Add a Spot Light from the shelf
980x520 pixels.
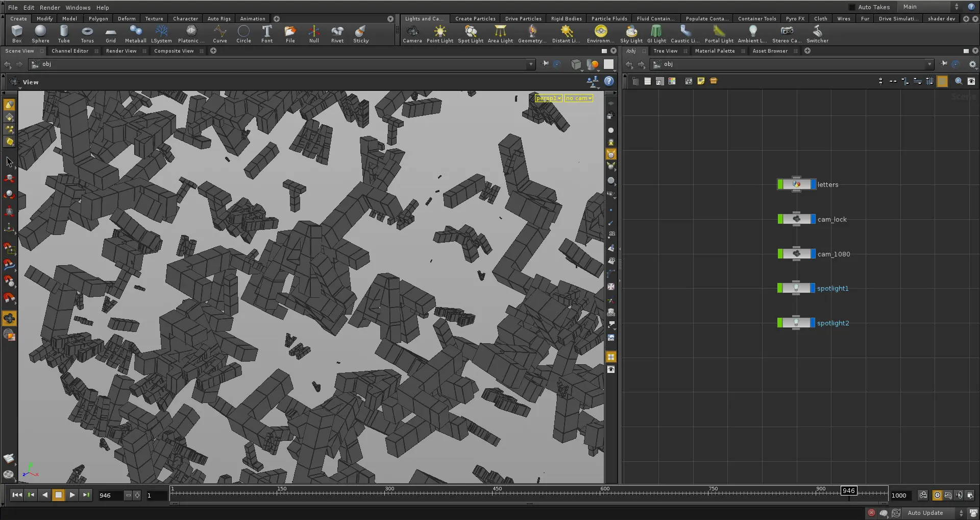[x=470, y=34]
